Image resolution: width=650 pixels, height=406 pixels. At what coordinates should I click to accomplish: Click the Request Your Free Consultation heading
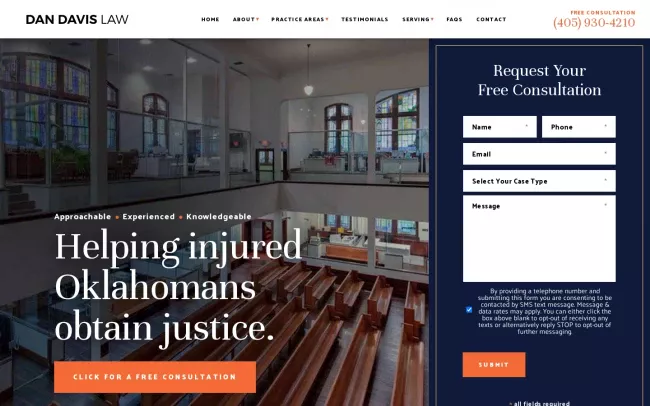539,80
